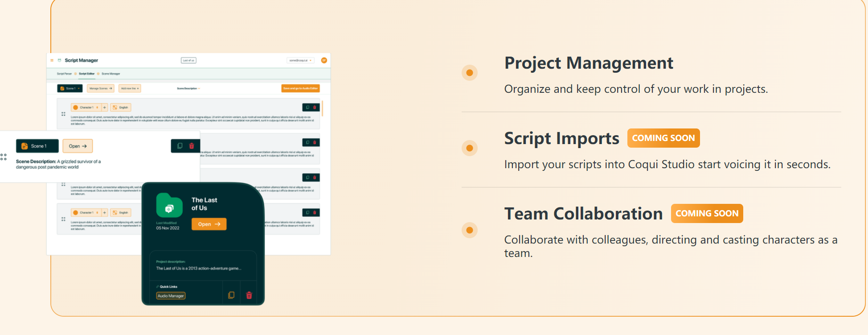Expand the Scene Description dropdown
The width and height of the screenshot is (868, 335).
(188, 88)
